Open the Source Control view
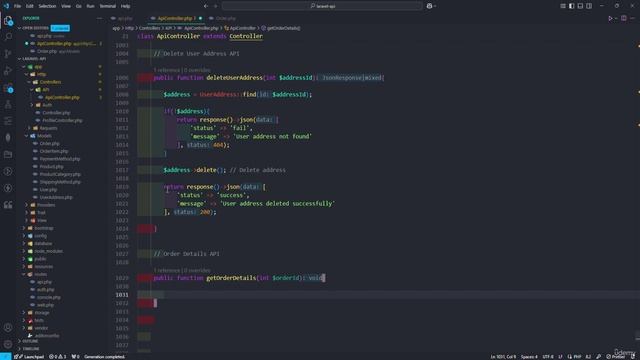The width and height of the screenshot is (640, 360). [x=8, y=53]
